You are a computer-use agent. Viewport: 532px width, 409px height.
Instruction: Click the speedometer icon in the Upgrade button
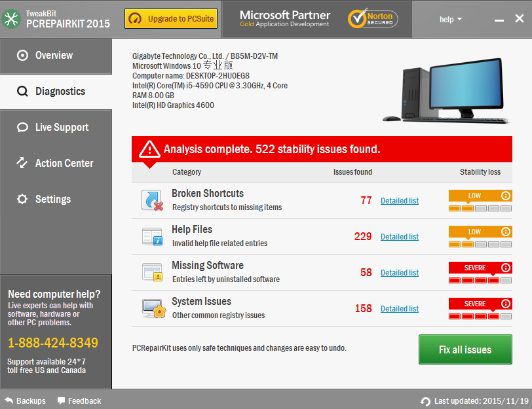click(x=135, y=18)
